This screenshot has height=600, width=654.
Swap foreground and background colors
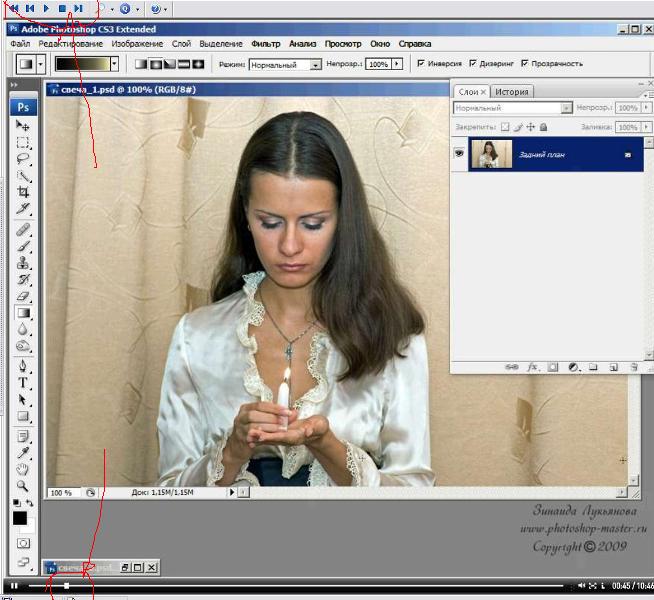point(30,503)
